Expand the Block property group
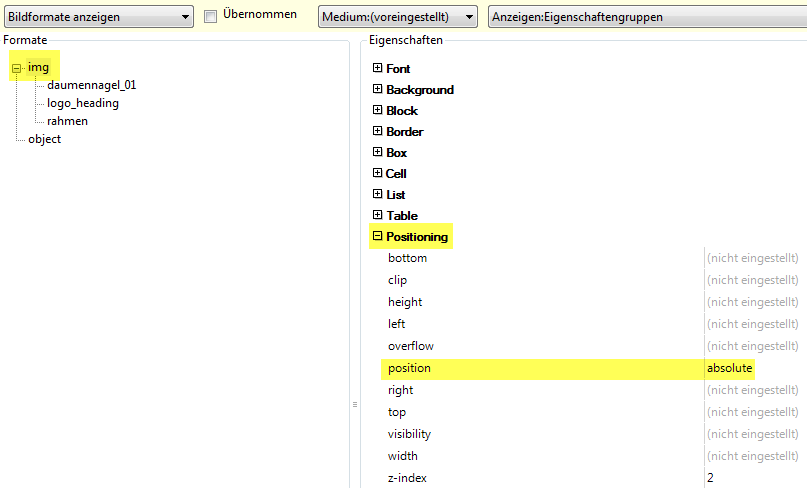 point(377,110)
